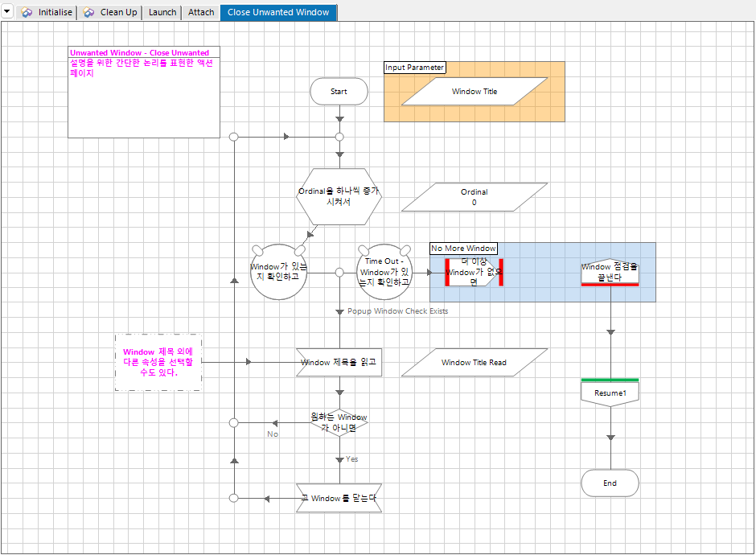
Task: Select the anchor on the No branch
Action: 234,423
